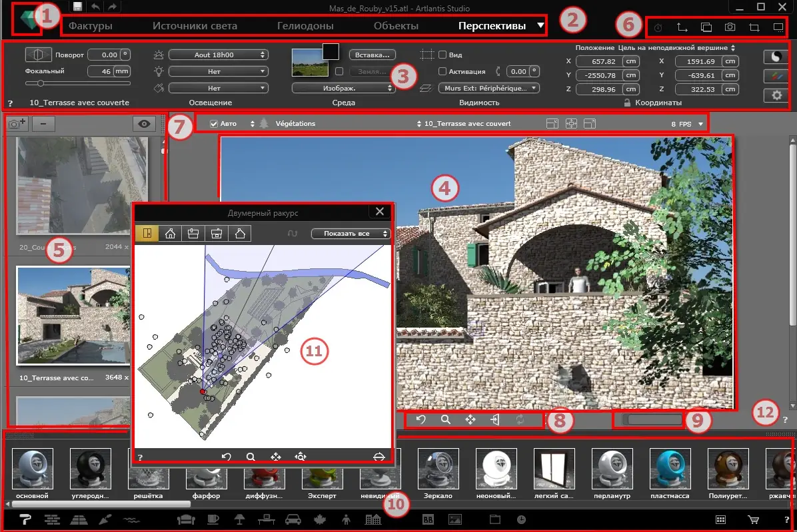Image resolution: width=797 pixels, height=532 pixels.
Task: Click the shopping cart media store icon
Action: coord(753,519)
